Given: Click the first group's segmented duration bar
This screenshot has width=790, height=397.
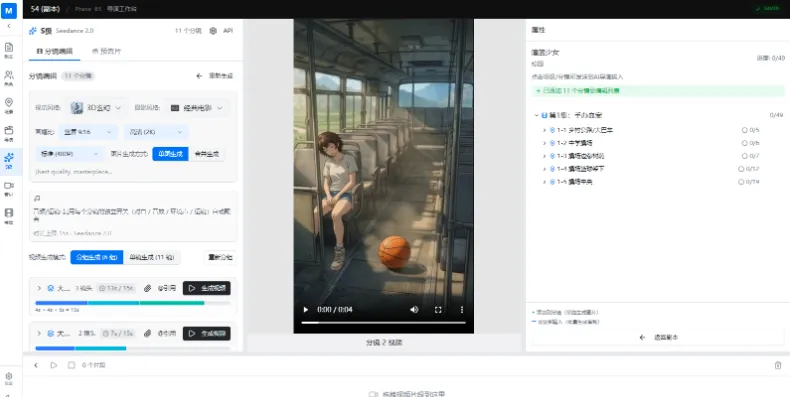Looking at the screenshot, I should 133,303.
